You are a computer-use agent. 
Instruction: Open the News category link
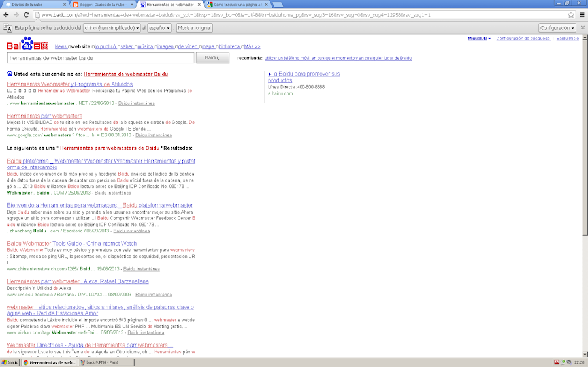coord(61,46)
